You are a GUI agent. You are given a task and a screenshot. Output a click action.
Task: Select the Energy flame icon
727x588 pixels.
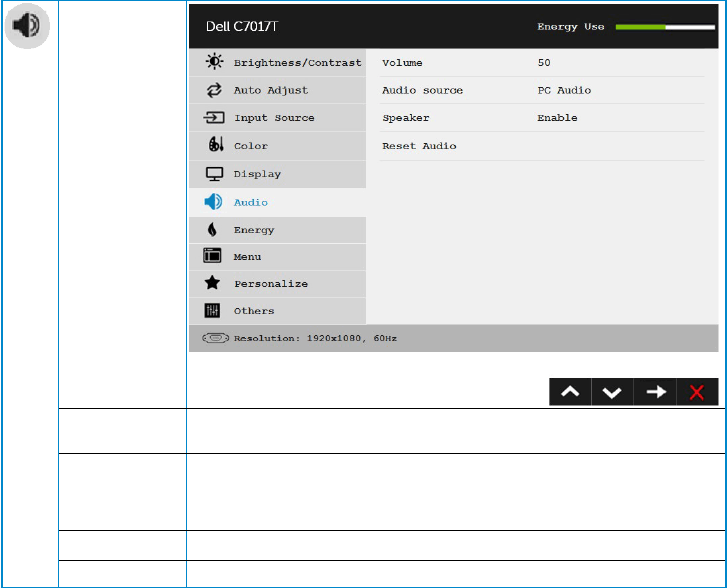212,229
